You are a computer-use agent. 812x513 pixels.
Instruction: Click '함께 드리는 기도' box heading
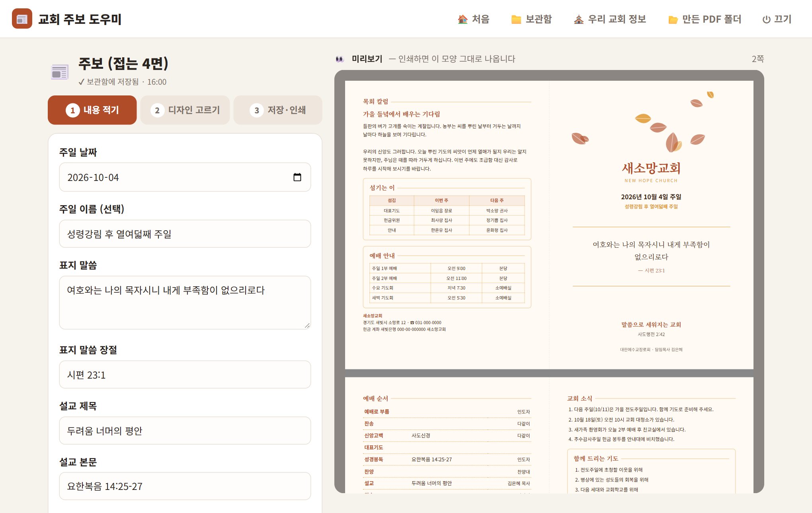pos(596,459)
